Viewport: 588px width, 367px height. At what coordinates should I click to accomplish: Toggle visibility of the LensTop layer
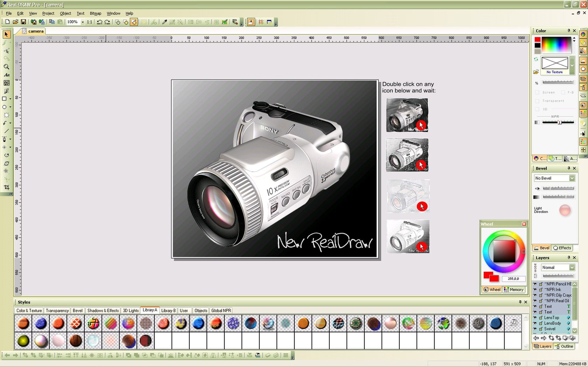click(x=535, y=318)
